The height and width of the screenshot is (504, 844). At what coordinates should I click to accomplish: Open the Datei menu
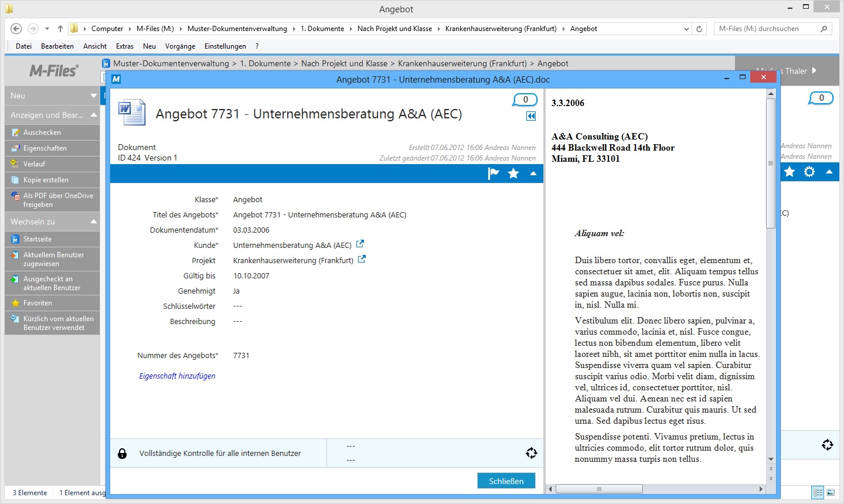point(23,46)
